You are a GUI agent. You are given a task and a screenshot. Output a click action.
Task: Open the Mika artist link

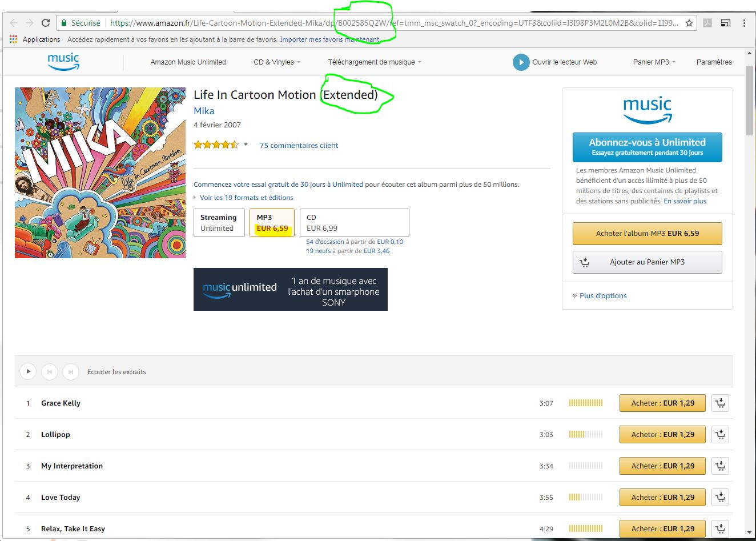point(204,111)
